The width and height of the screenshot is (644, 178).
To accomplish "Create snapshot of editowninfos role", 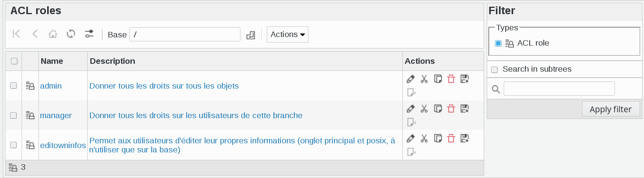I will (464, 138).
